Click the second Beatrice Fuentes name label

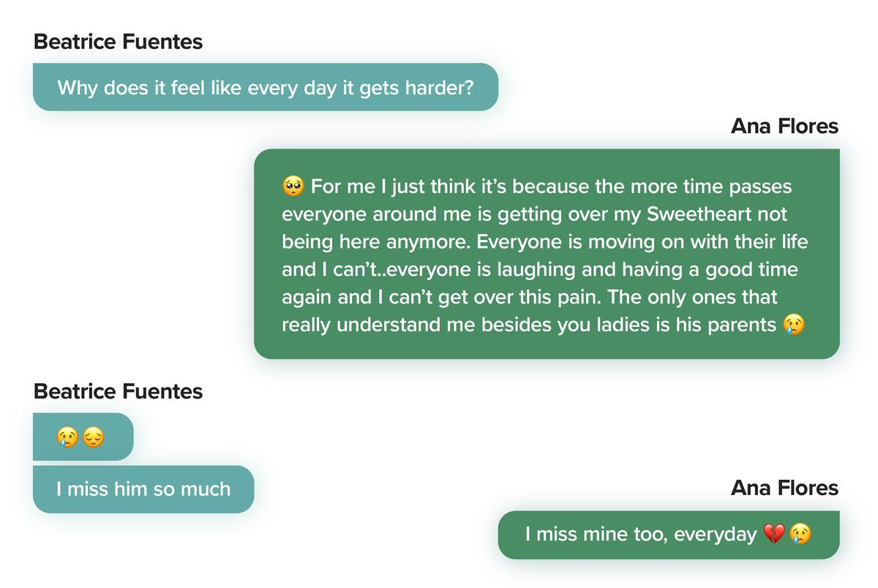(118, 391)
